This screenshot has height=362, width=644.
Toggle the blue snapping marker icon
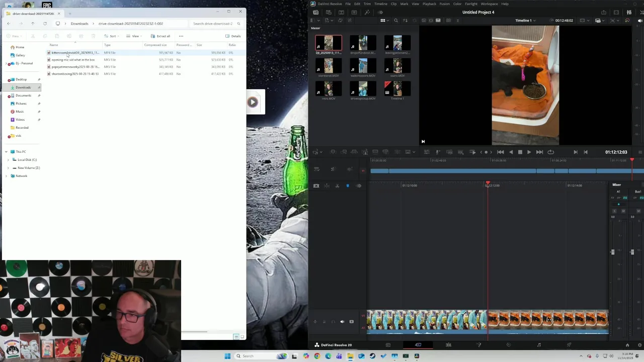(347, 186)
